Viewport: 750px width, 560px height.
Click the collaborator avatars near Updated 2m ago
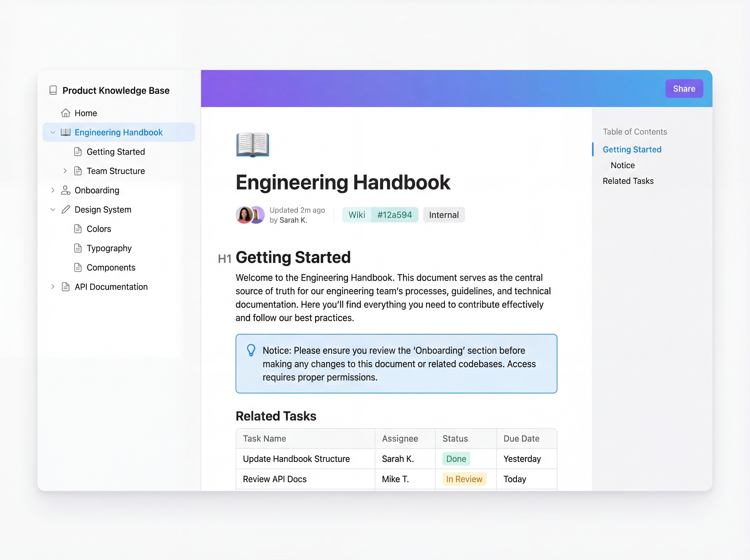click(250, 215)
